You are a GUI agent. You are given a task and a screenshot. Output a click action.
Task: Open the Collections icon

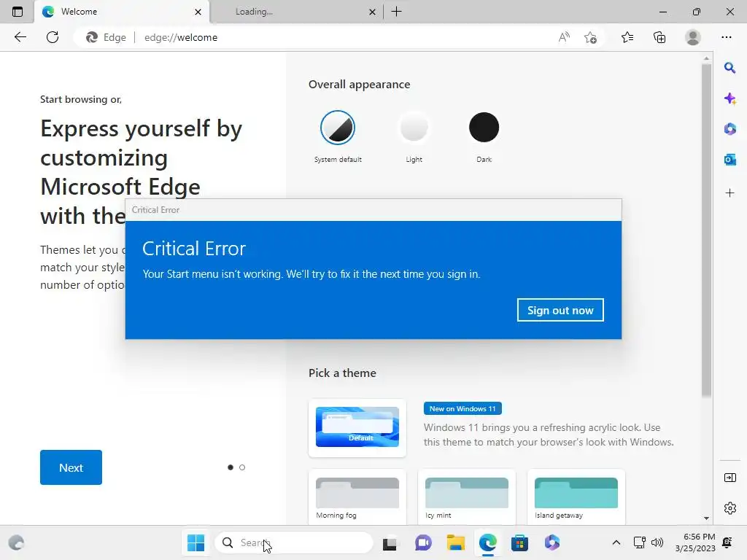tap(659, 37)
